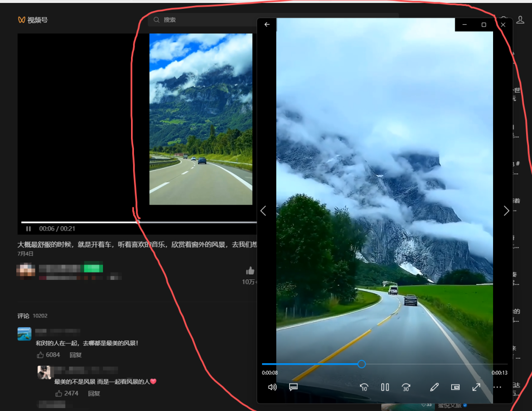Open the three-dot more options menu

[x=497, y=387]
